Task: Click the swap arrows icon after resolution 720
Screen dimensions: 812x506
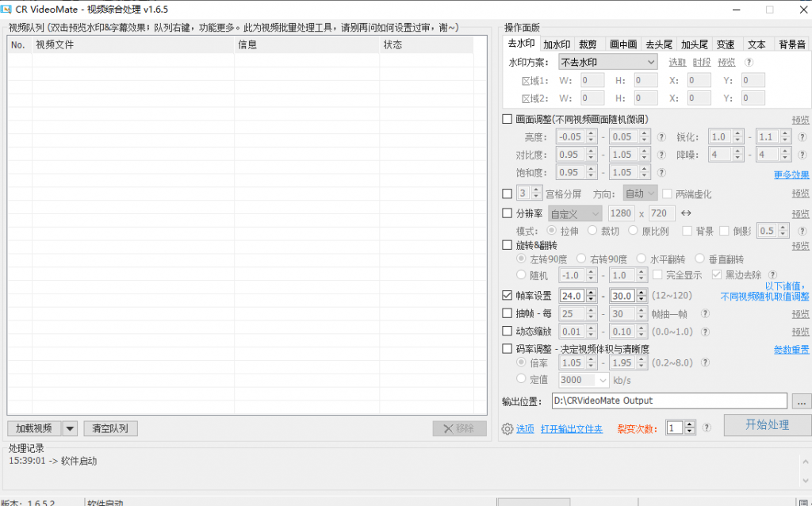Action: point(687,213)
